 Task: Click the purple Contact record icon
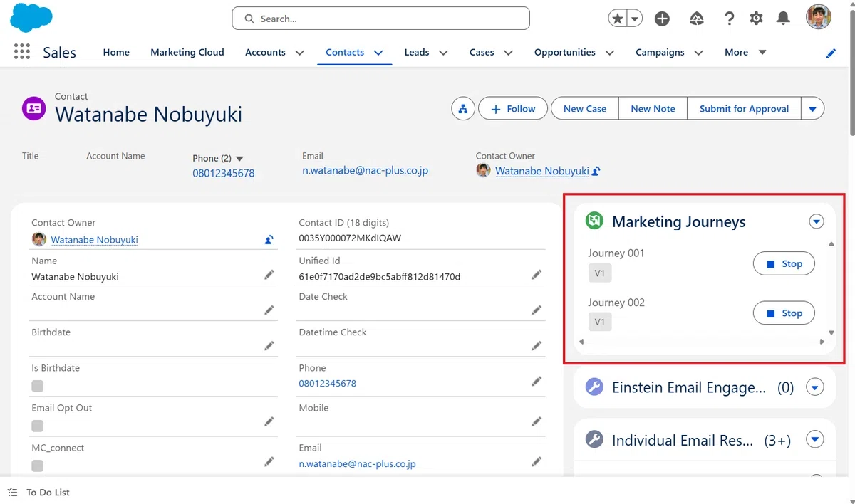[34, 109]
